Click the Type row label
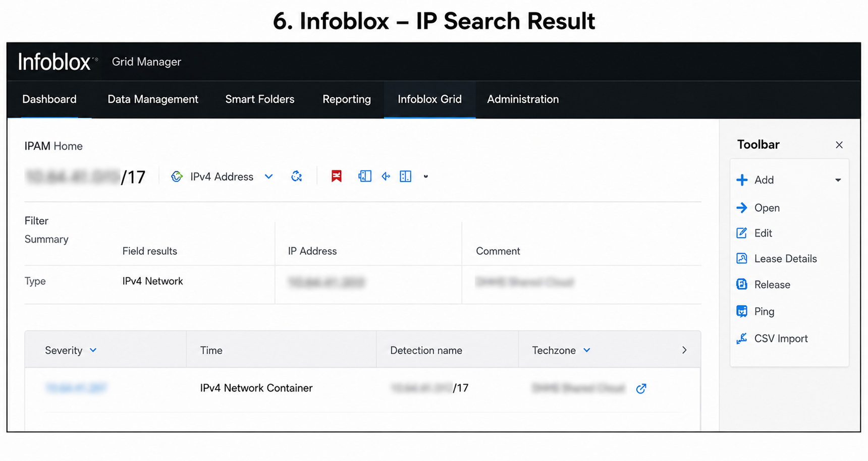868x461 pixels. (35, 281)
